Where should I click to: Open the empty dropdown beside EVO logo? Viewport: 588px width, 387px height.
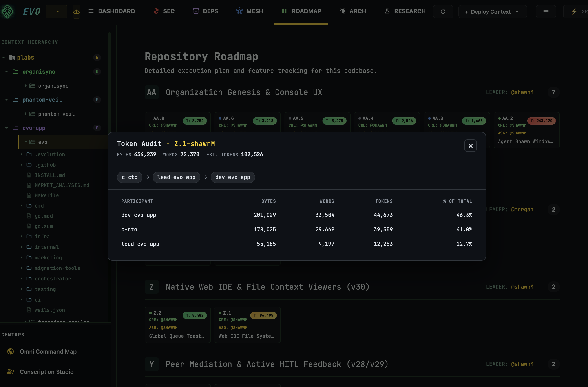coord(56,11)
